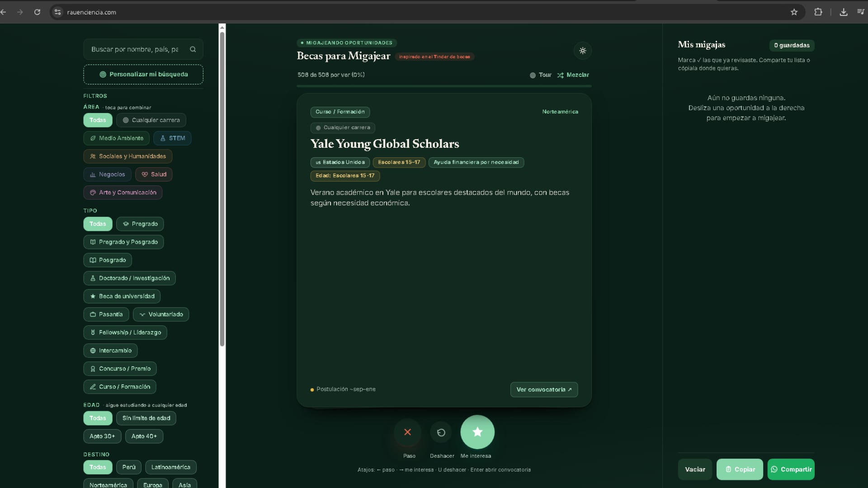Share list via Compartir WhatsApp button

[791, 469]
